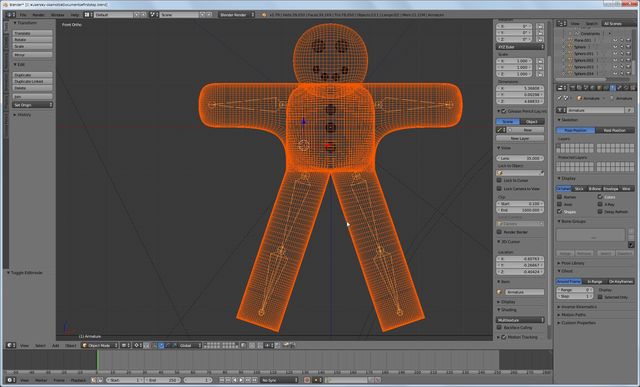This screenshot has height=387, width=640.
Task: Click the New Layer grease pencil button
Action: click(x=520, y=138)
